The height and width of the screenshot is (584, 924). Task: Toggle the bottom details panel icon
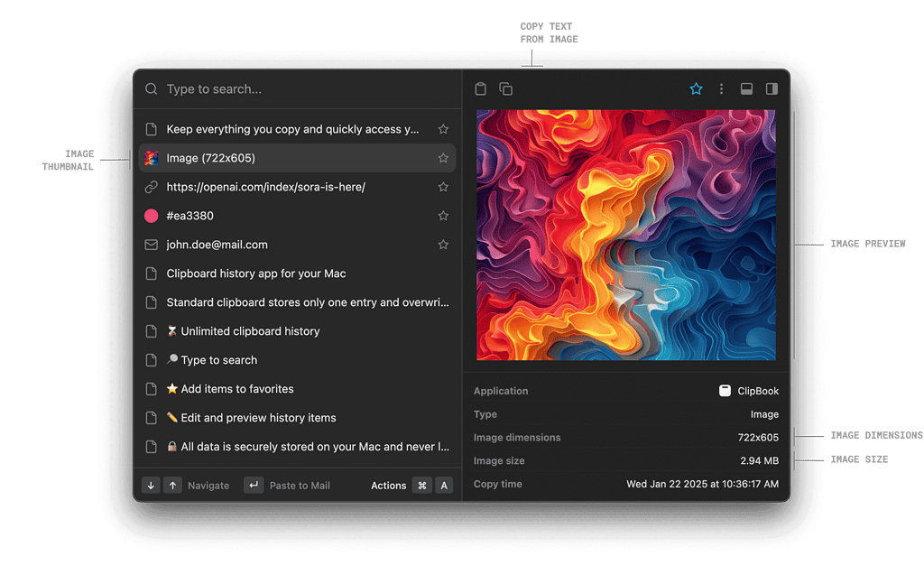(x=746, y=88)
